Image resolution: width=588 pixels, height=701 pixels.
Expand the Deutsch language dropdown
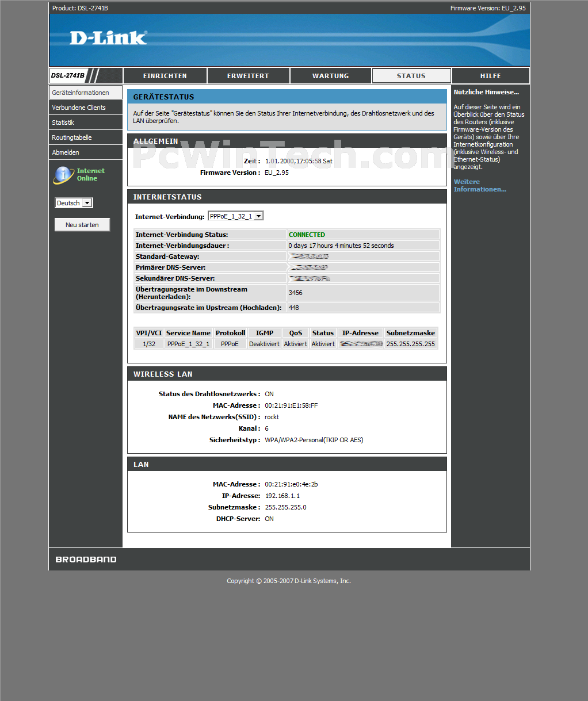coord(74,203)
